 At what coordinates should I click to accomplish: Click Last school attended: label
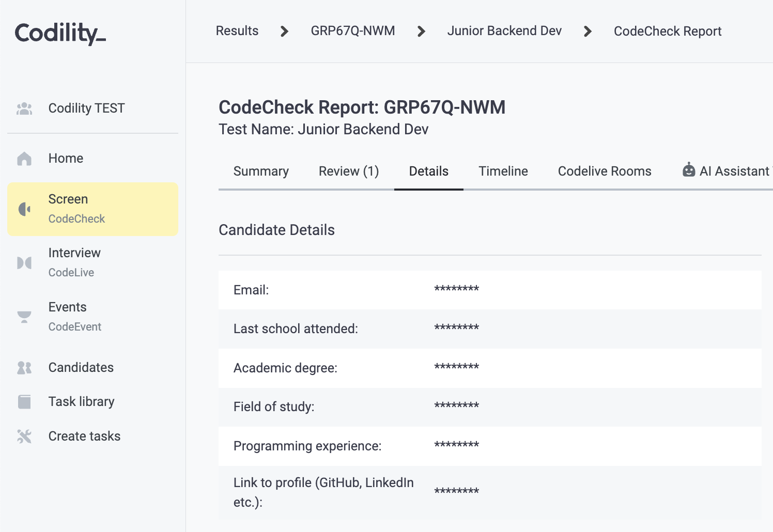tap(296, 329)
